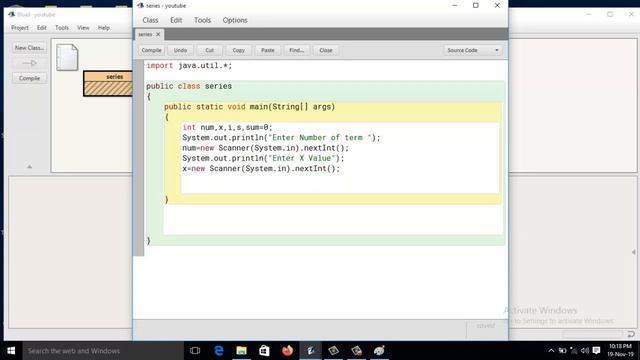Click the 'Enter Number of term' println line
The image size is (640, 360).
click(281, 138)
